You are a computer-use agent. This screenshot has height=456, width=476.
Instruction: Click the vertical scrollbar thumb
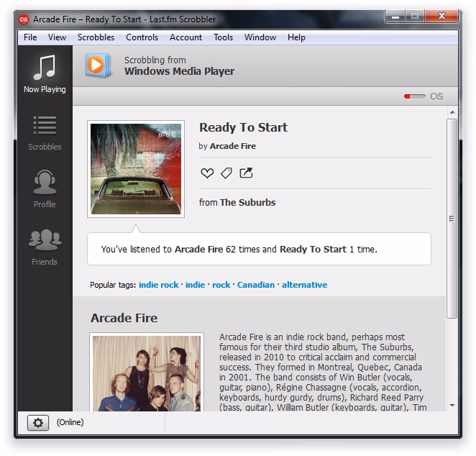coord(452,219)
